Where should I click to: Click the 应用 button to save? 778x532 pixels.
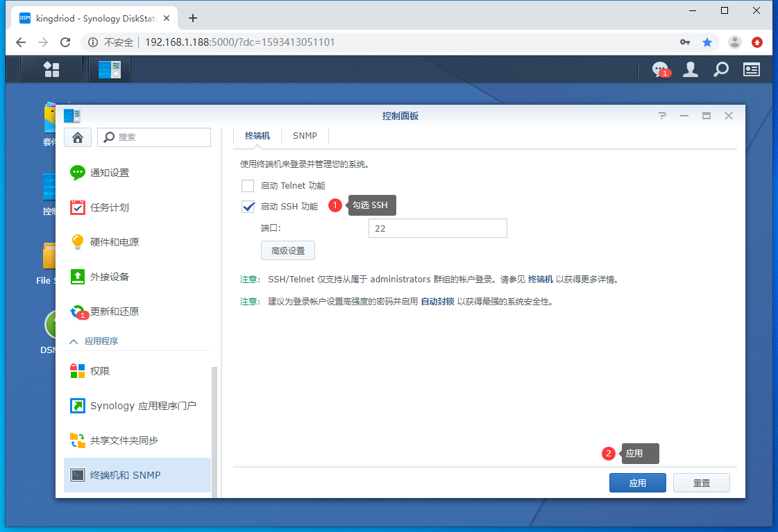[x=637, y=482]
